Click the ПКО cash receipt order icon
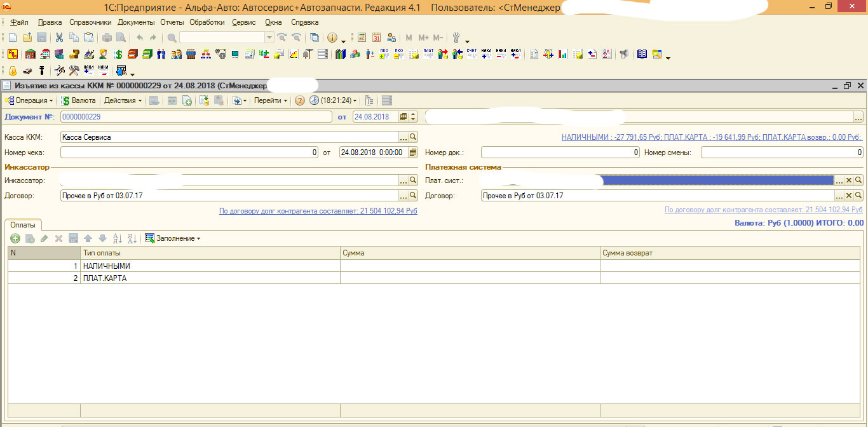Image resolution: width=868 pixels, height=427 pixels. (x=384, y=54)
